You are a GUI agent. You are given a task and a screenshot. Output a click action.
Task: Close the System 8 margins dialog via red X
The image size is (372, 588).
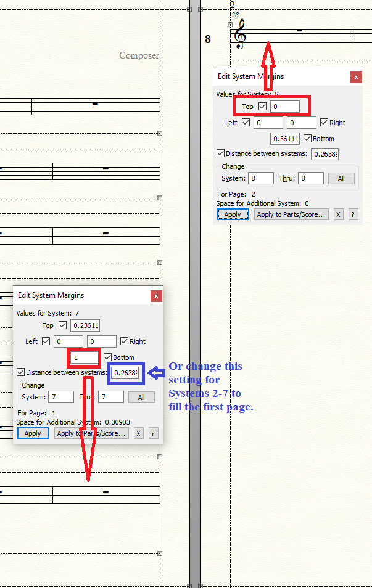pos(356,77)
